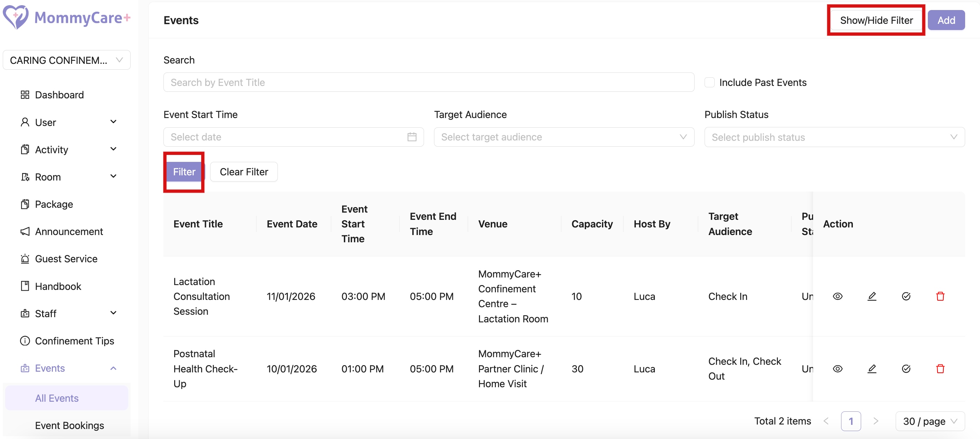View Postnatal Health Check-Up via eye icon
Viewport: 980px width, 439px height.
(x=837, y=369)
